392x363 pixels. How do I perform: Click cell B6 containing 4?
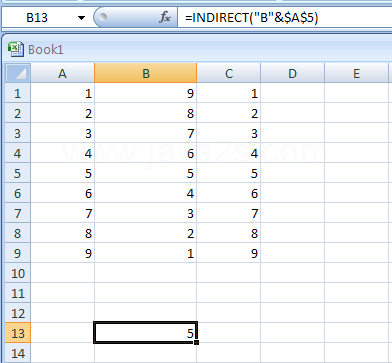click(146, 193)
